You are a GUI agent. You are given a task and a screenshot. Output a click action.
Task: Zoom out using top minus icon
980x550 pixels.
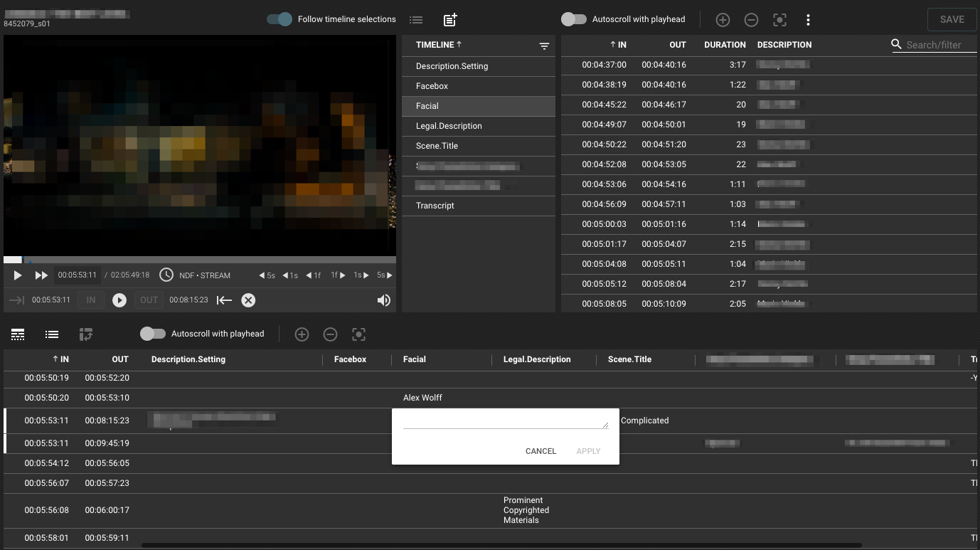[751, 20]
